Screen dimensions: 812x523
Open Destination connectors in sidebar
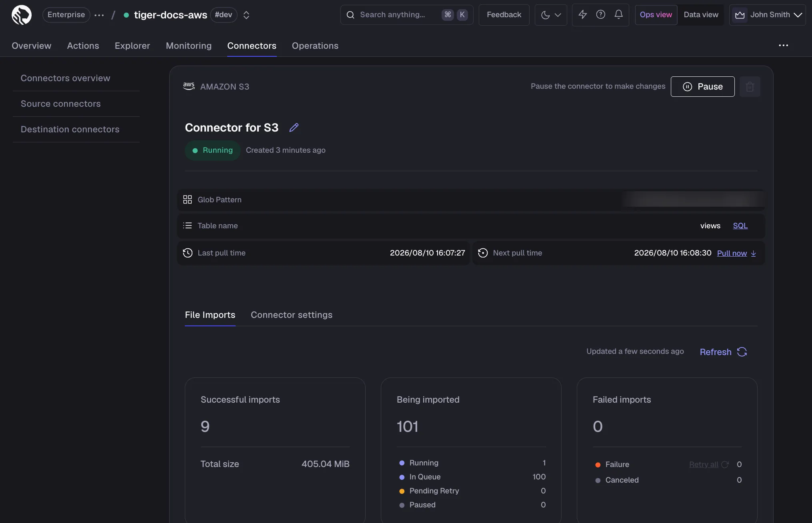76,130
